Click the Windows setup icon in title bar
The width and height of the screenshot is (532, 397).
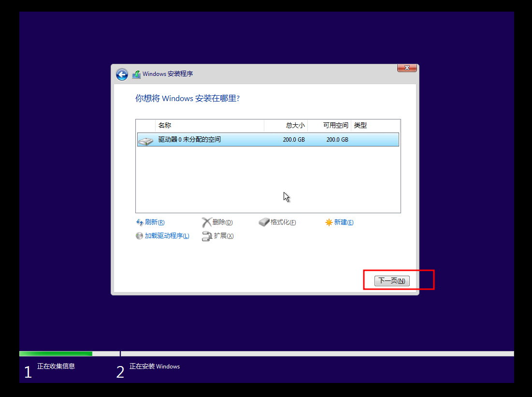pyautogui.click(x=136, y=74)
